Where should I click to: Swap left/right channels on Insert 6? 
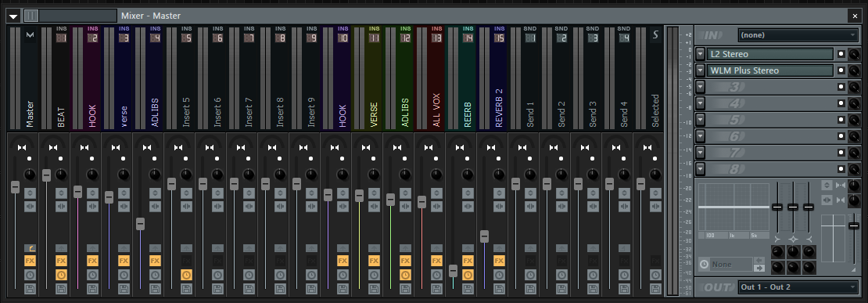(x=217, y=207)
